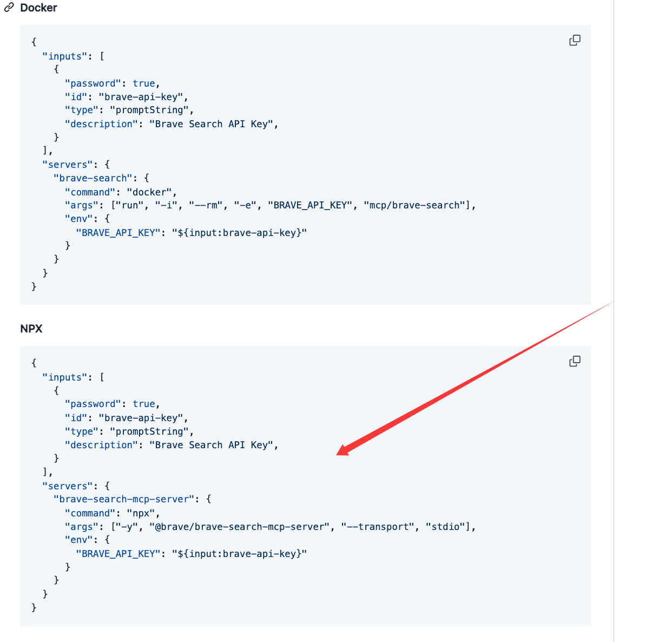Click "--transport" argument in NPX block

pyautogui.click(x=378, y=527)
